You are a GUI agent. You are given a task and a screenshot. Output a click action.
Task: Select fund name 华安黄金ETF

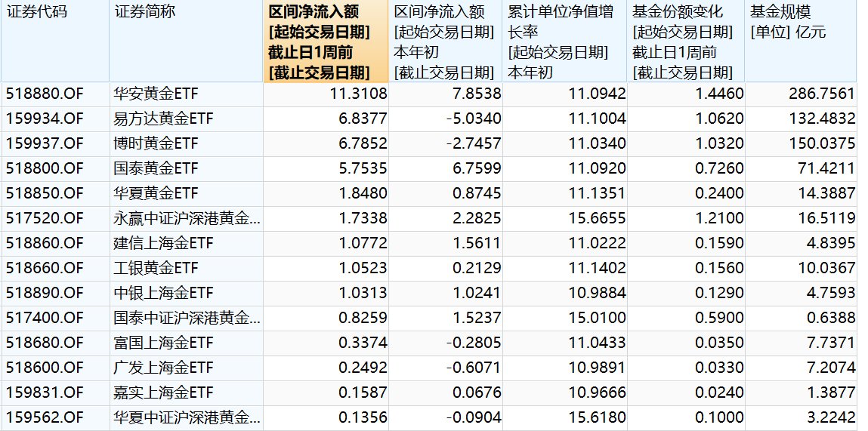click(156, 94)
